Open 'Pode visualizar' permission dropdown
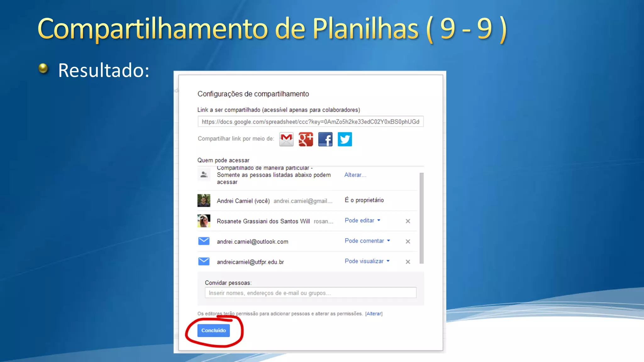644x362 pixels. click(367, 261)
